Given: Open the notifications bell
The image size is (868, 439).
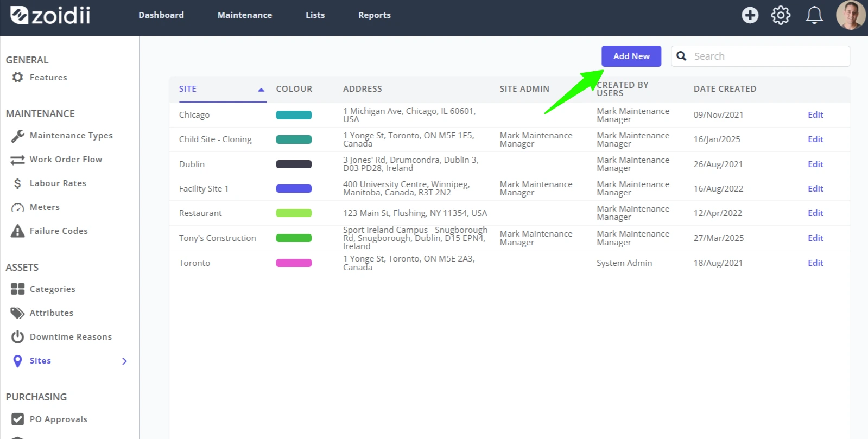Looking at the screenshot, I should pos(814,15).
